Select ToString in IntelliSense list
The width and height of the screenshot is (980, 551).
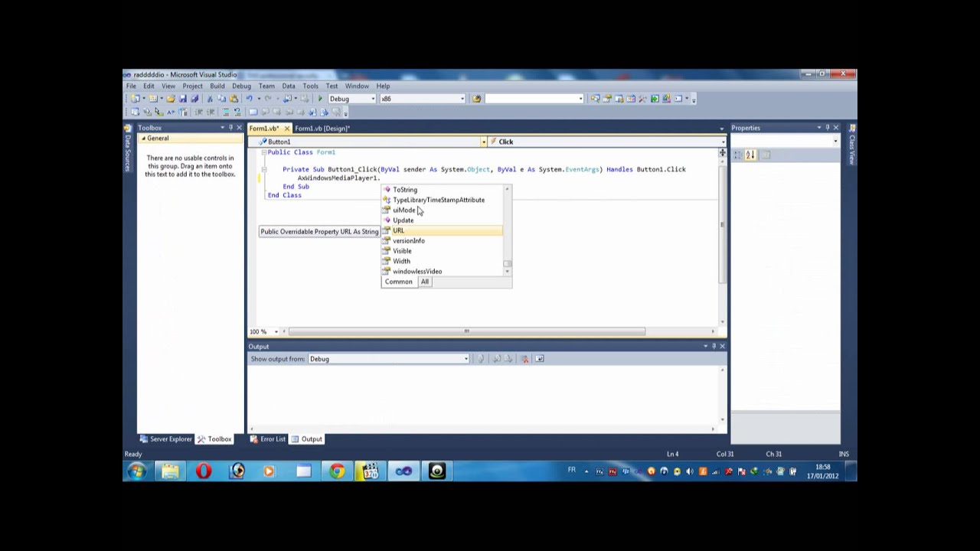point(443,190)
